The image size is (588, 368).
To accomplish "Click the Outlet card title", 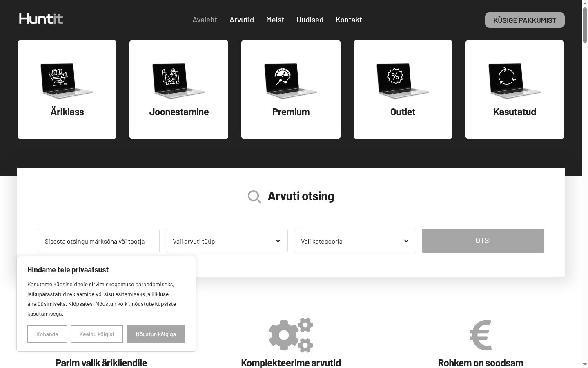I will click(x=403, y=112).
